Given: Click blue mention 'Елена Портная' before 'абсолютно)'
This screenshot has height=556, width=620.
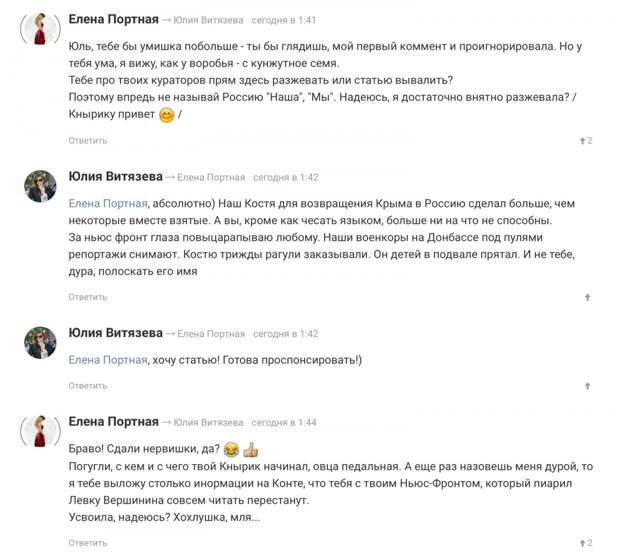Looking at the screenshot, I should pos(108,204).
